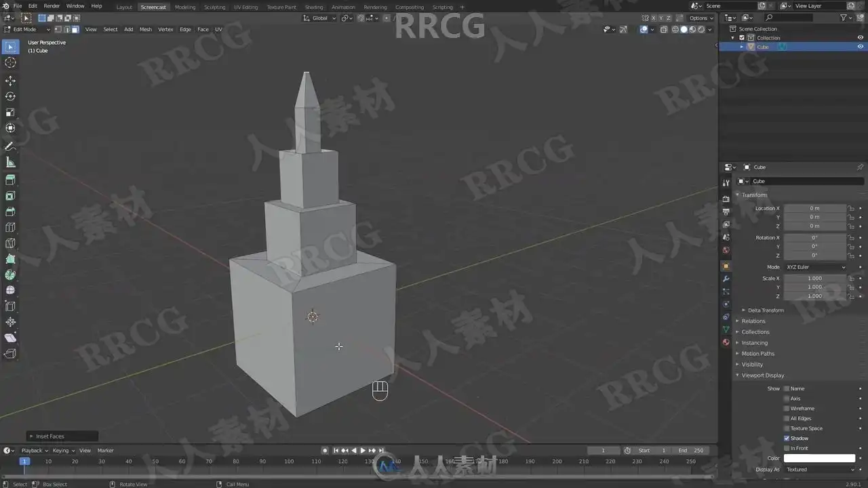Open the Mesh menu in the viewport header
Image resolution: width=868 pixels, height=488 pixels.
pyautogui.click(x=146, y=29)
